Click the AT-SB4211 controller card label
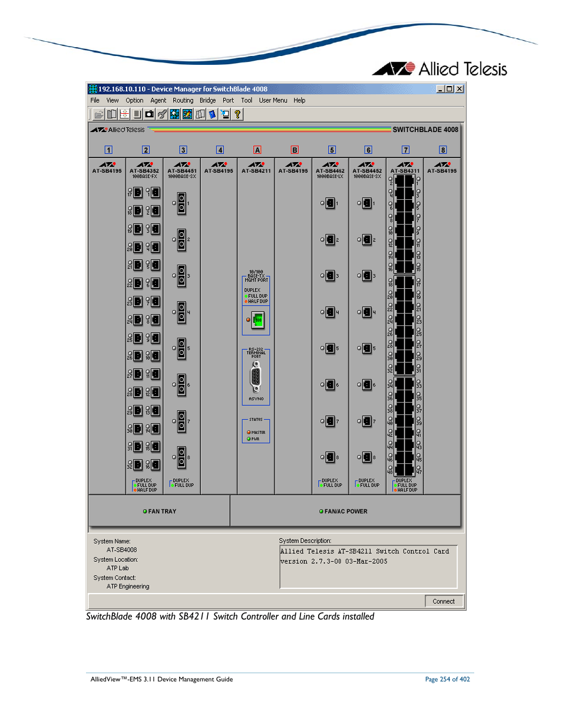The width and height of the screenshot is (562, 728). pyautogui.click(x=256, y=171)
